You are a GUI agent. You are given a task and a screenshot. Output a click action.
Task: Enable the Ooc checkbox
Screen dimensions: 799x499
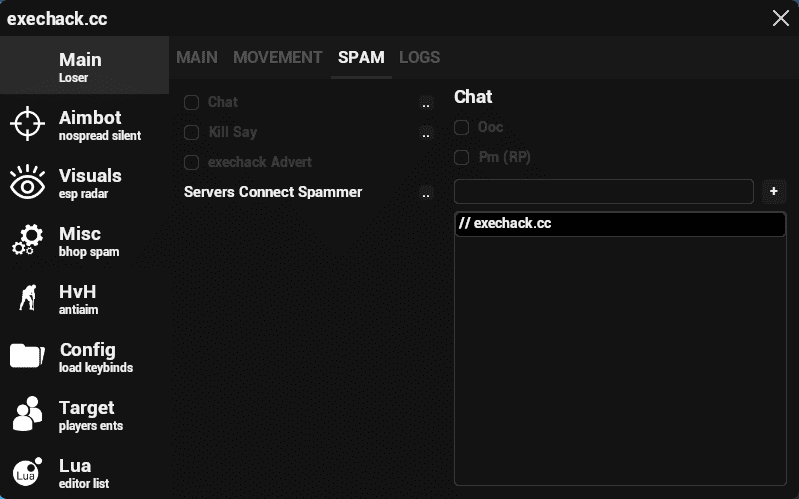click(x=462, y=127)
